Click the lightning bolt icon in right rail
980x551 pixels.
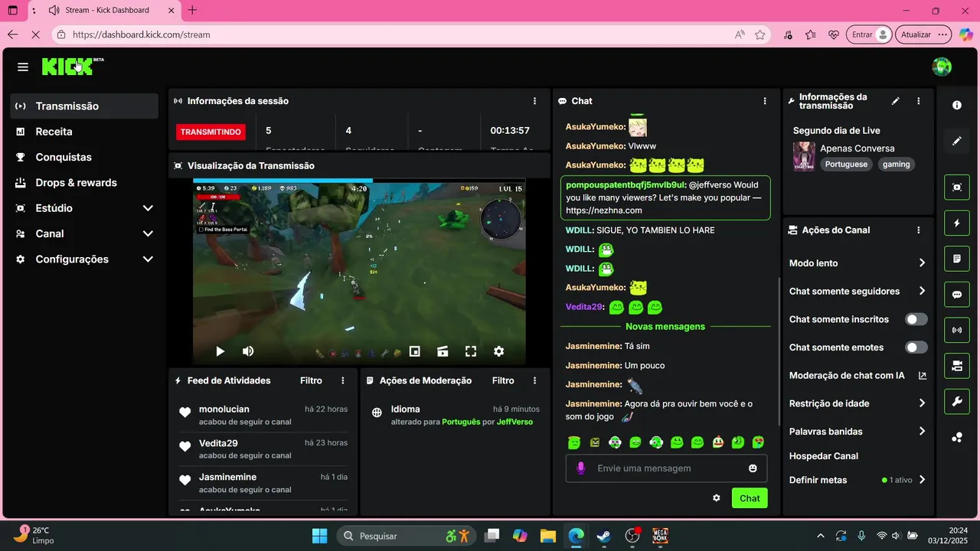[957, 223]
